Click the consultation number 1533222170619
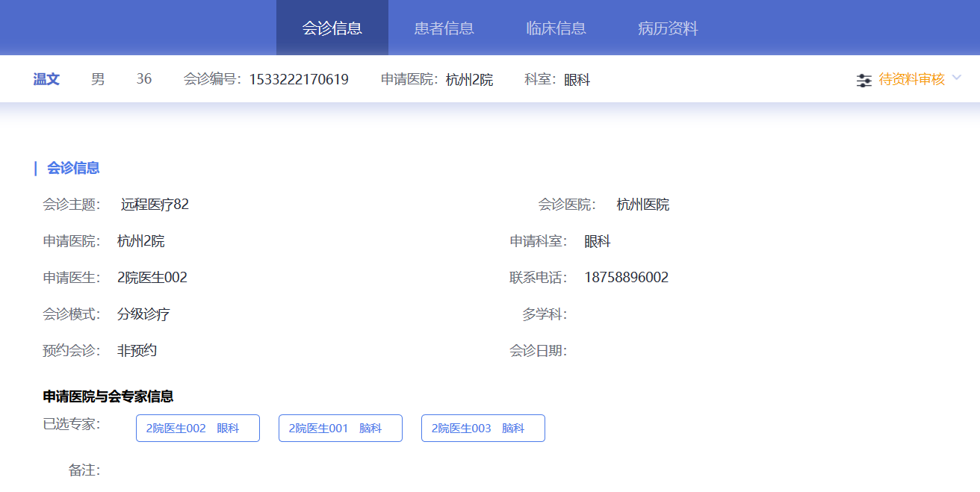Screen dimensions: 980x492 point(299,79)
